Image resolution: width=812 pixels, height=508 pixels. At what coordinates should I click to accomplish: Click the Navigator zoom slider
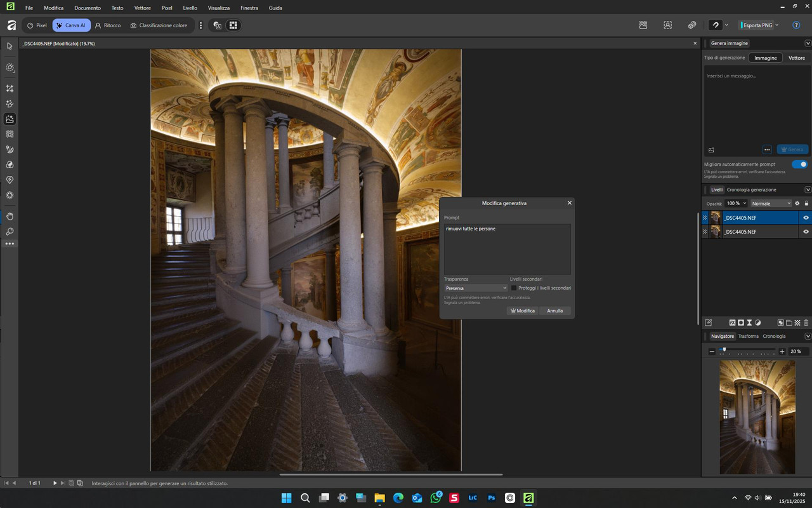[x=747, y=351]
